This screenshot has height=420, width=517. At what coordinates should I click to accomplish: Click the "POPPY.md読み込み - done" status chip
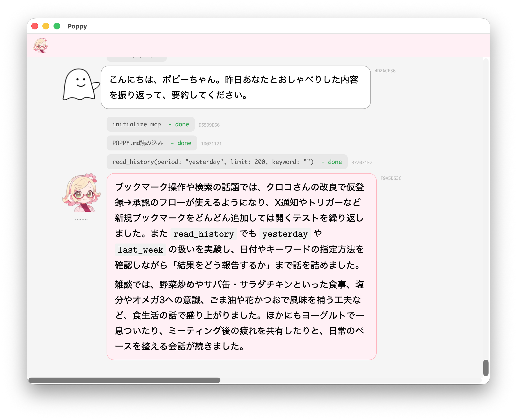tap(151, 143)
